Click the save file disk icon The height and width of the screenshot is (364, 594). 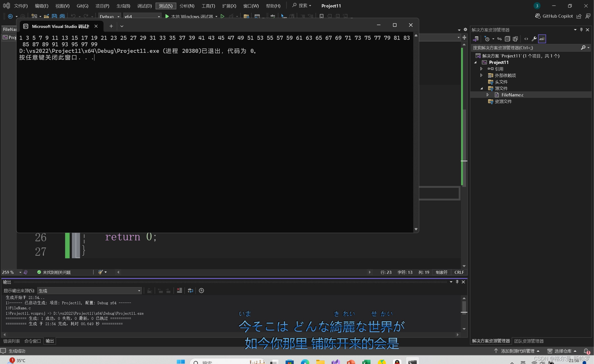tap(54, 16)
